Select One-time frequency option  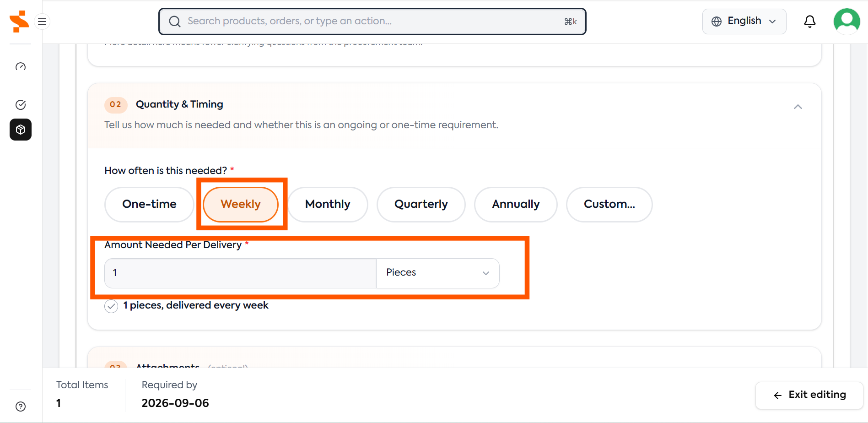(149, 204)
